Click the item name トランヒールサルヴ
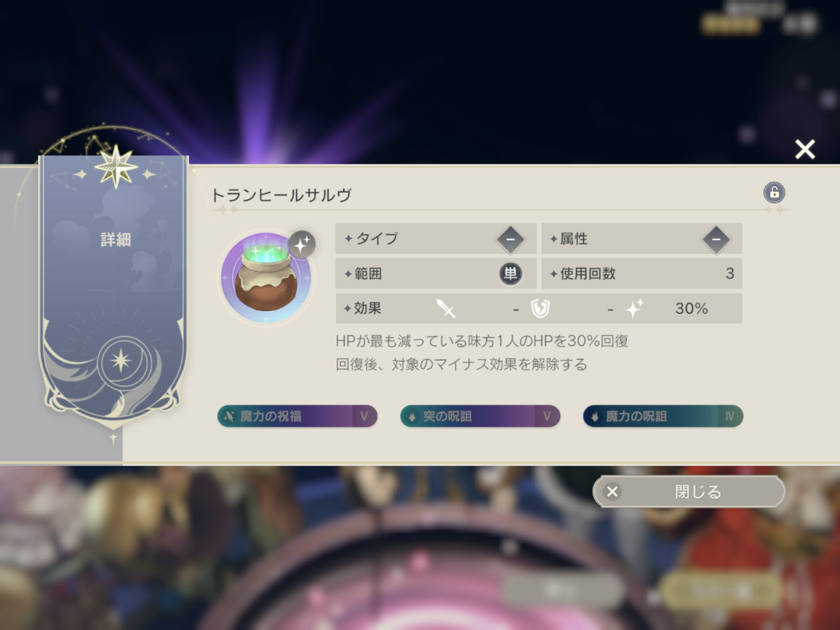The height and width of the screenshot is (630, 840). (x=281, y=195)
